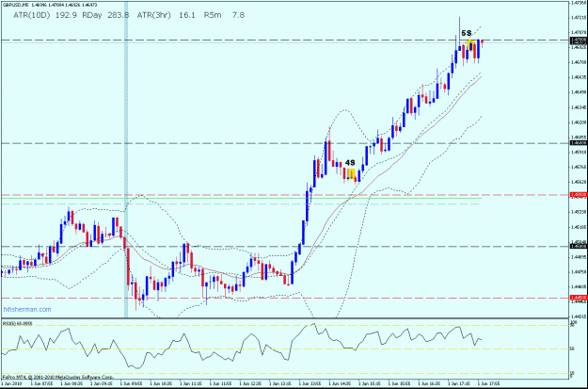
Task: Select the ATR(3hr) label
Action: click(x=153, y=15)
